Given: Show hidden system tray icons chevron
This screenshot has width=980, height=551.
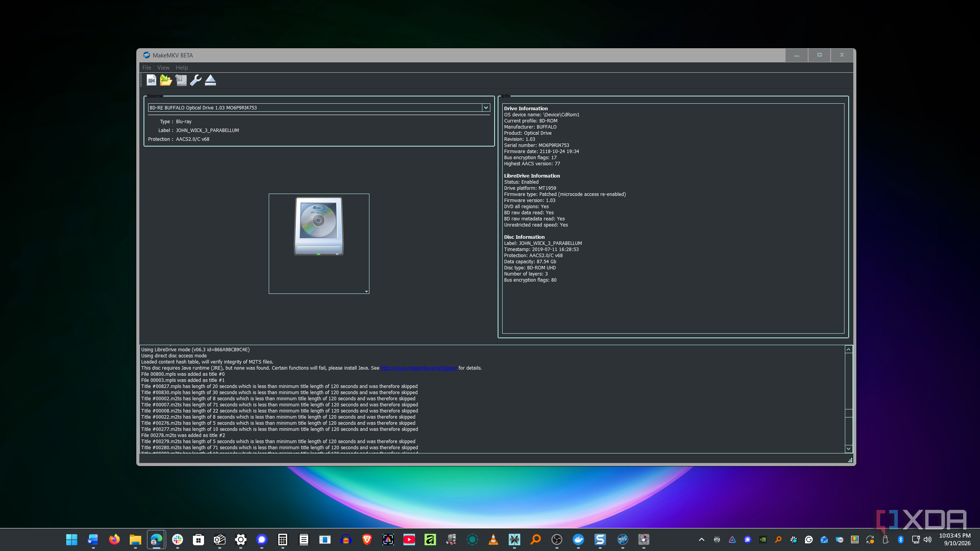Looking at the screenshot, I should pyautogui.click(x=701, y=540).
